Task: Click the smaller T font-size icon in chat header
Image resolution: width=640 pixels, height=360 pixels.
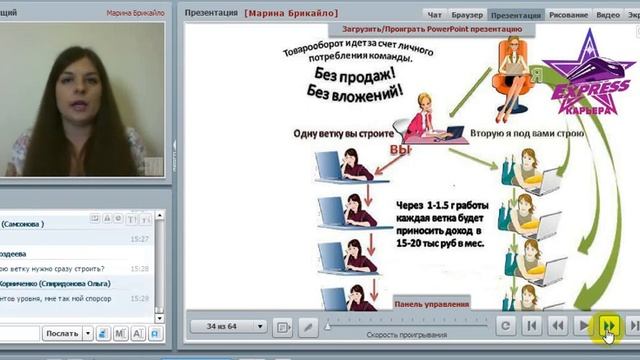Action: 146,220
